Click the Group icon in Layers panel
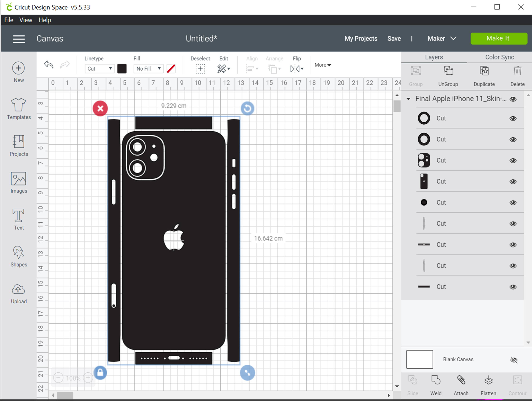The width and height of the screenshot is (532, 401). 416,71
